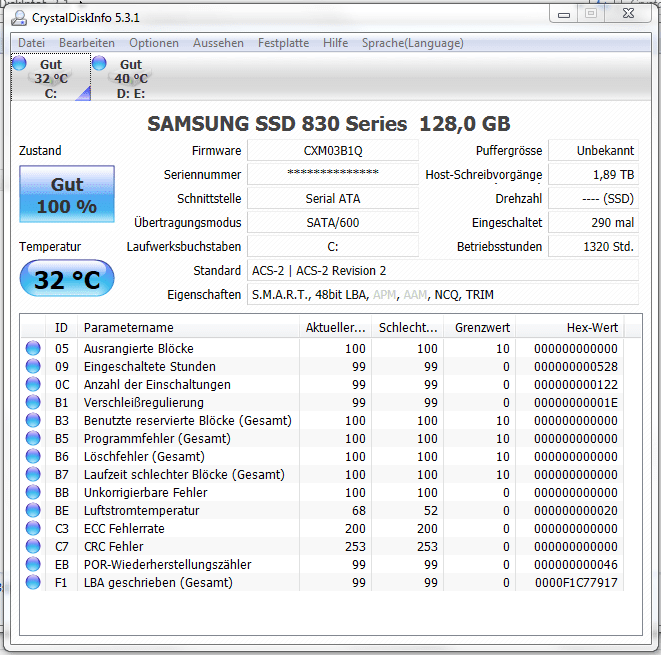Sort by Hex-Wert column header
The image size is (661, 655).
click(x=570, y=328)
